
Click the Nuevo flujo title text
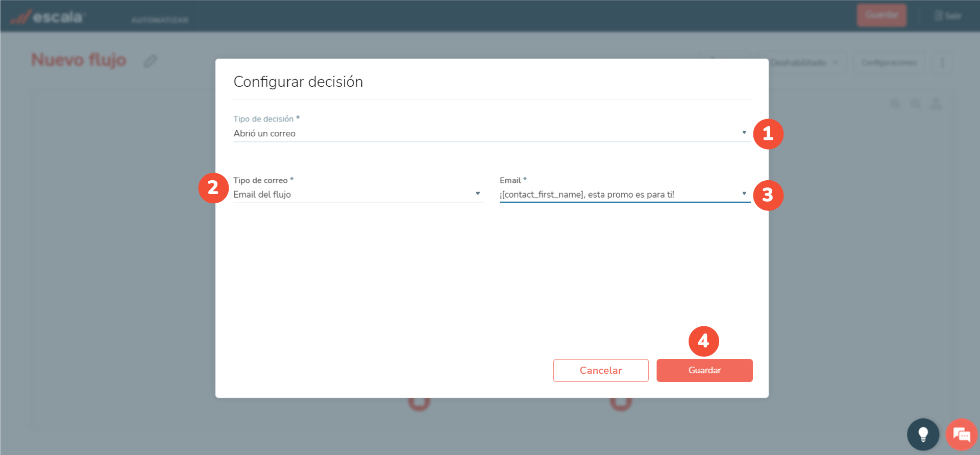coord(79,60)
